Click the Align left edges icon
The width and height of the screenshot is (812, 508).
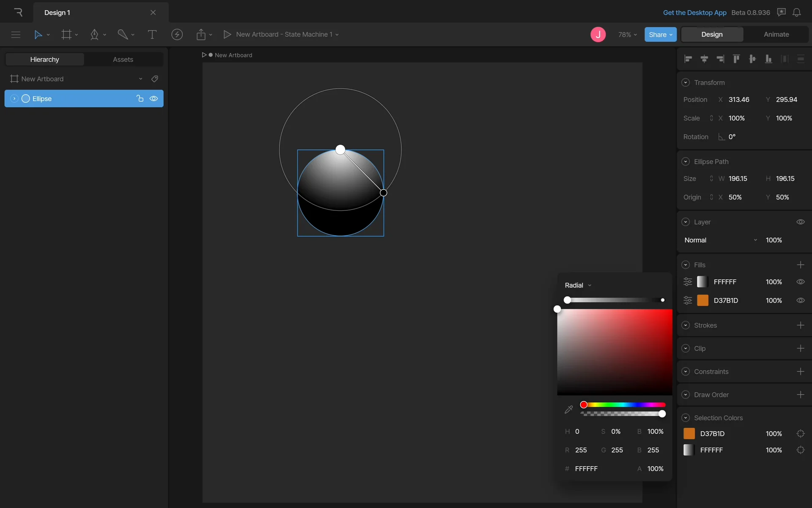point(688,59)
